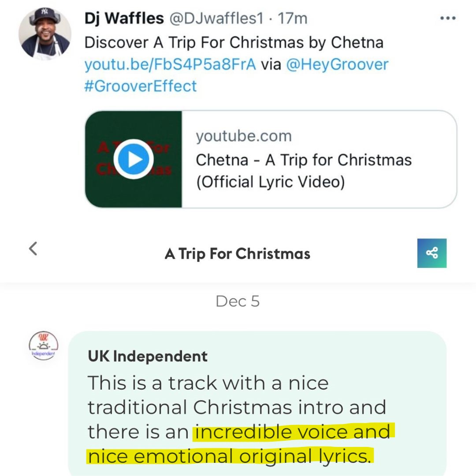
Task: Tap the #GrooverEffect hashtag
Action: point(141,86)
